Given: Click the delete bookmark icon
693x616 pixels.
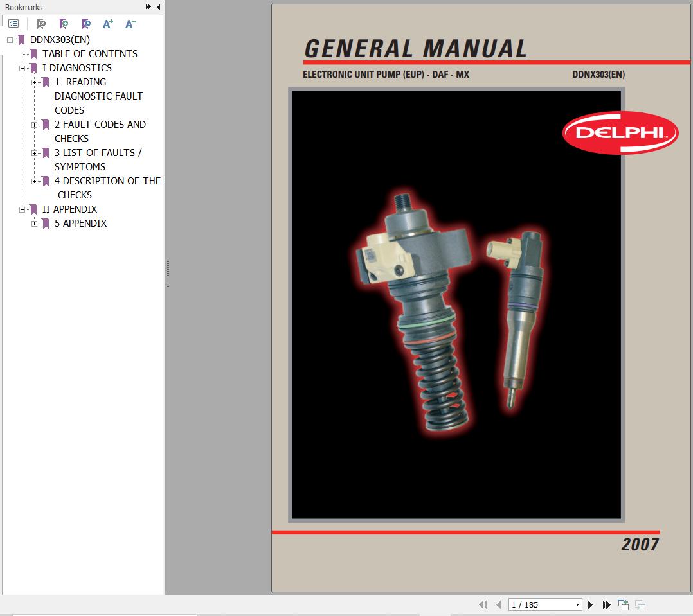Looking at the screenshot, I should 40,24.
